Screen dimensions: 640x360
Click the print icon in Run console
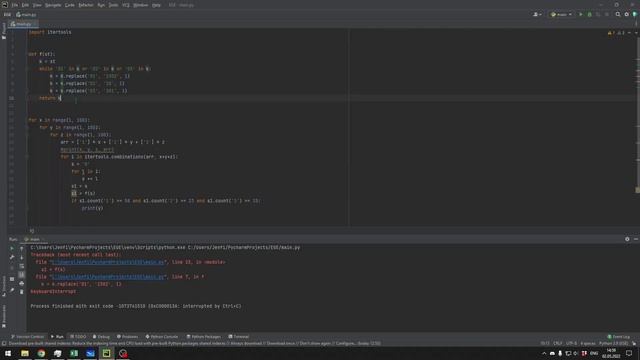(x=22, y=283)
